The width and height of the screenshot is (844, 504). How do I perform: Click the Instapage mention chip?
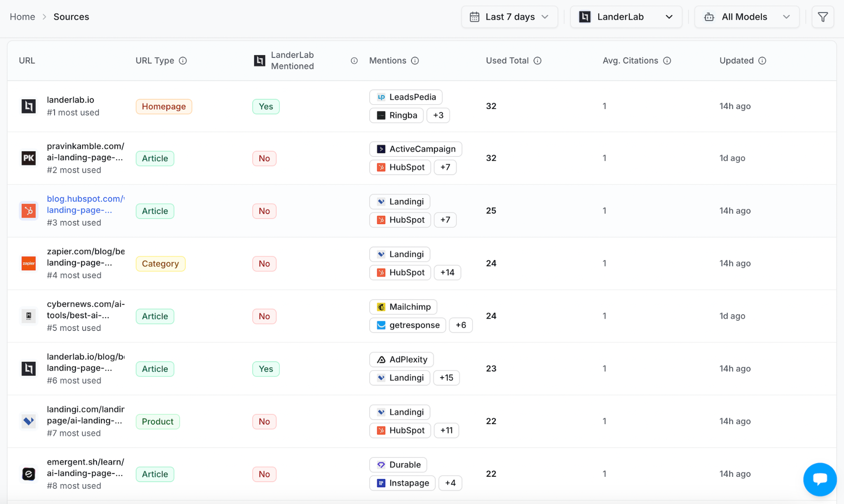tap(402, 483)
